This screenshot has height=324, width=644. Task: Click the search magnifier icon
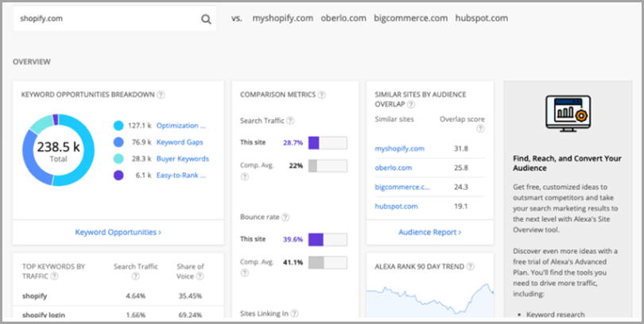(206, 19)
